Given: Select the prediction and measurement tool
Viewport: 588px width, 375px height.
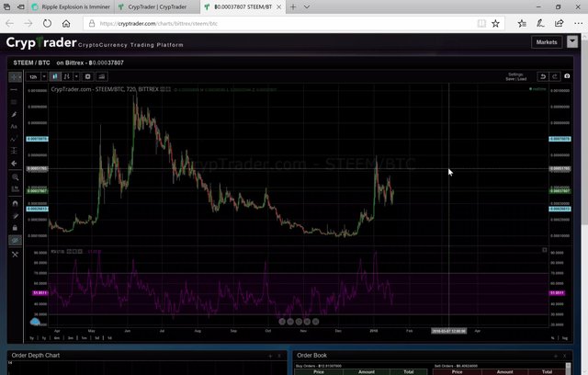Looking at the screenshot, I should point(15,151).
